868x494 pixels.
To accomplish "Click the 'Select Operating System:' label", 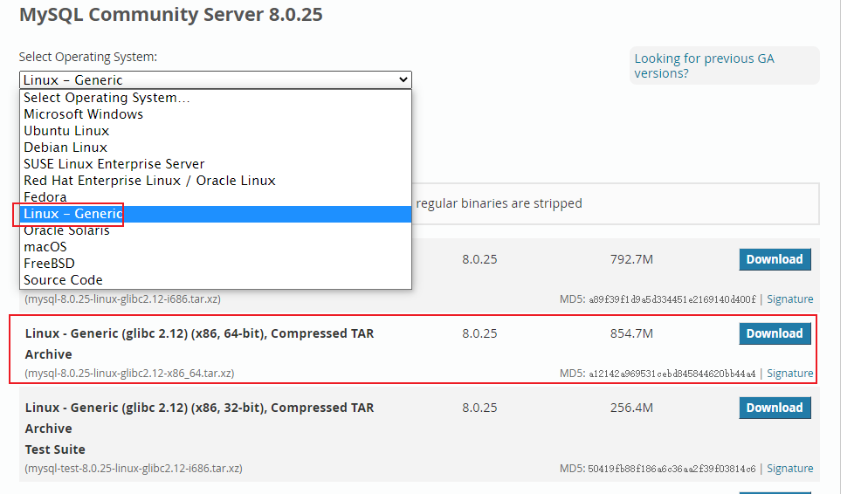I will 88,57.
